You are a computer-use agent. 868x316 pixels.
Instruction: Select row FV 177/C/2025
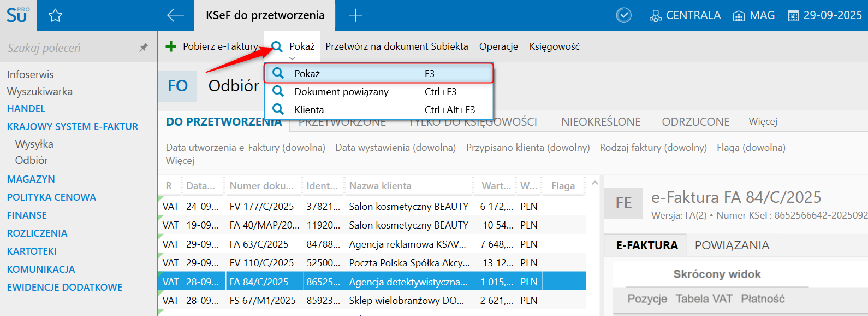(372, 207)
